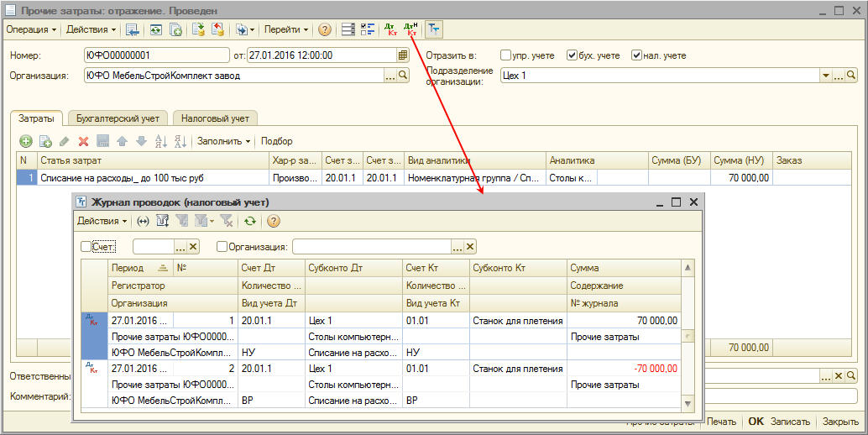The height and width of the screenshot is (435, 868).
Task: Uncheck the бух. учете checkbox
Action: pyautogui.click(x=572, y=55)
